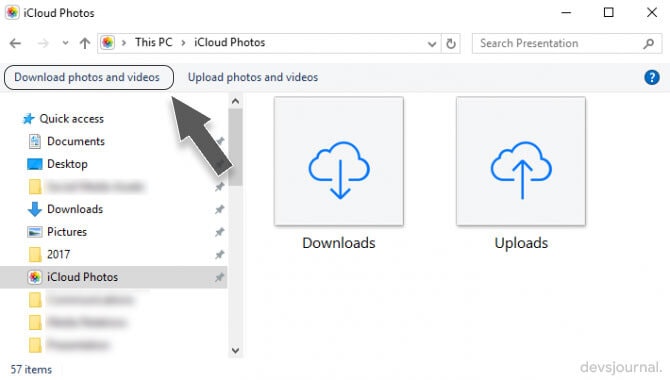
Task: Click the pin icon next to Pictures
Action: (x=219, y=232)
